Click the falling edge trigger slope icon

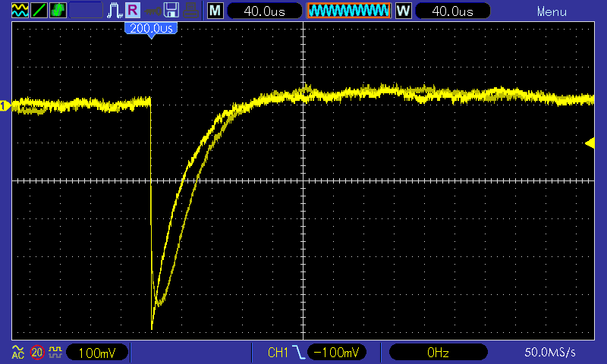click(298, 353)
